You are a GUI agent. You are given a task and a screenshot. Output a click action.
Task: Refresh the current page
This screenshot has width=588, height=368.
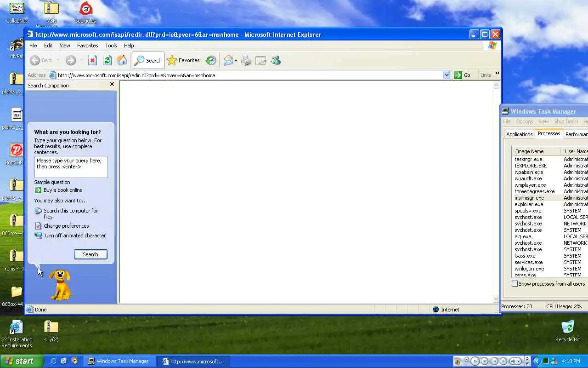[107, 60]
